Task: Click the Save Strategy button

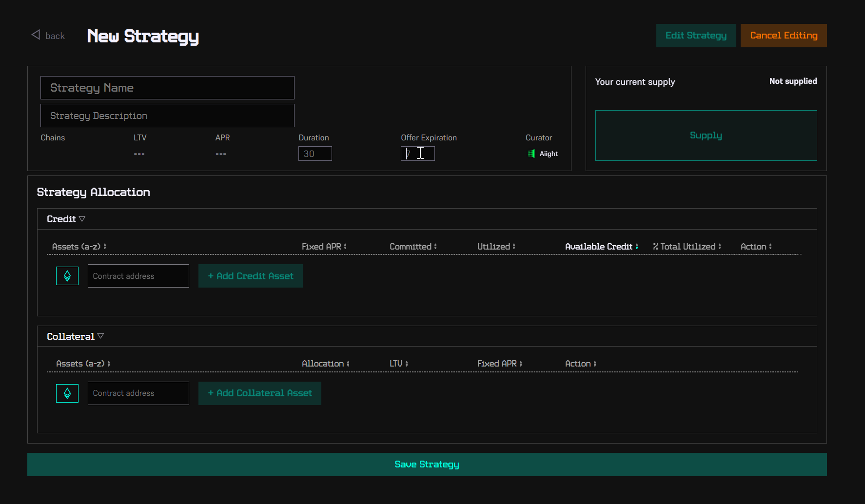Action: click(427, 465)
